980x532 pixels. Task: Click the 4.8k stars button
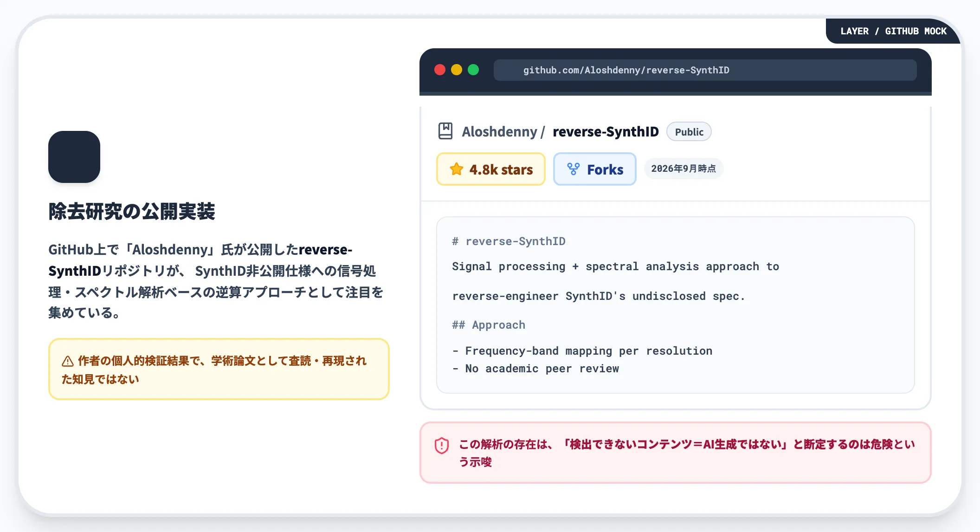491,169
